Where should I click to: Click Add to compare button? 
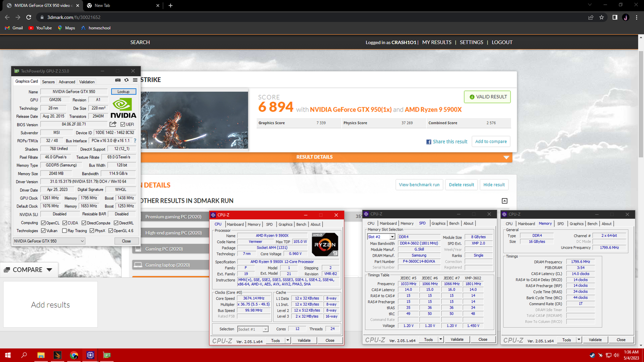[491, 141]
